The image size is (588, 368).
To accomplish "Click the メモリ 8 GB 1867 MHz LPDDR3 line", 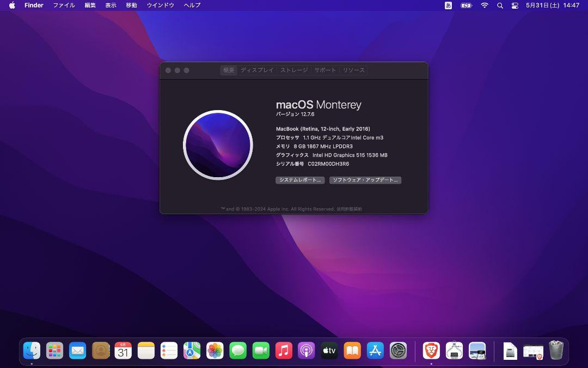I will (314, 147).
